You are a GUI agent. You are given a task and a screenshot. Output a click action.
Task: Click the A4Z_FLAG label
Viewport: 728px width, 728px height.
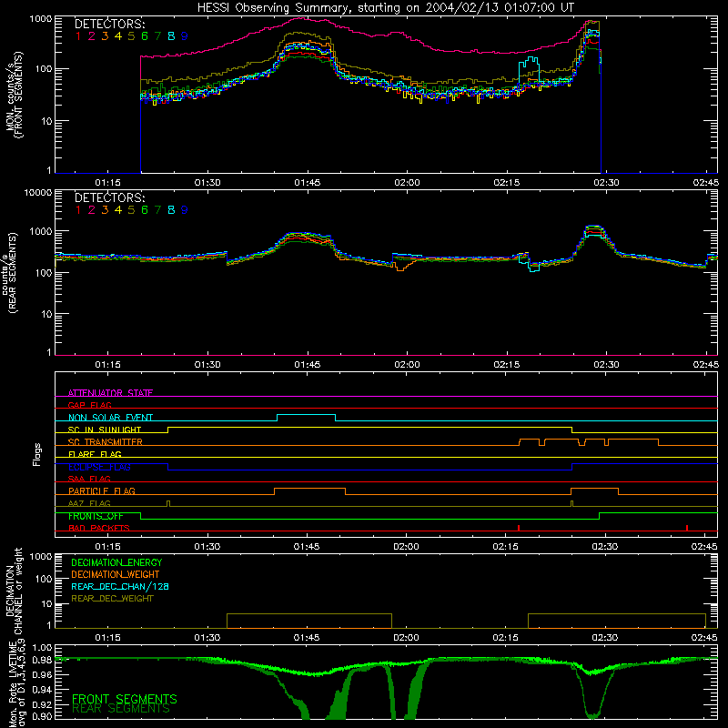[89, 503]
